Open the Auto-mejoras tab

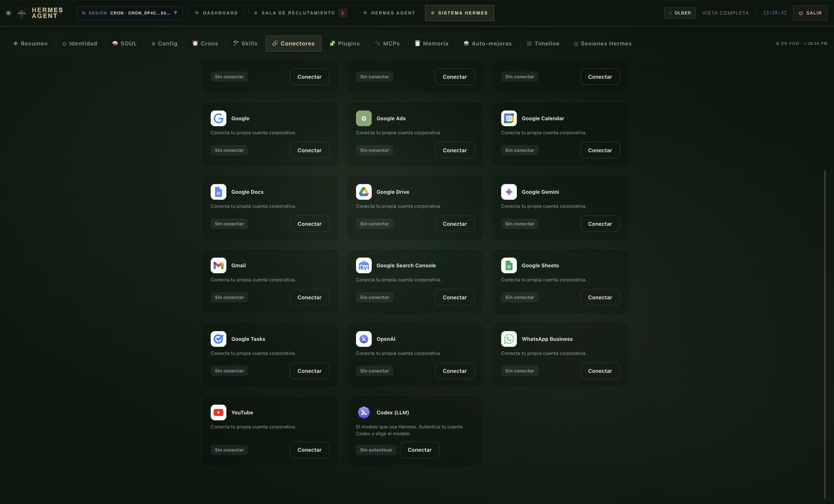pos(488,43)
